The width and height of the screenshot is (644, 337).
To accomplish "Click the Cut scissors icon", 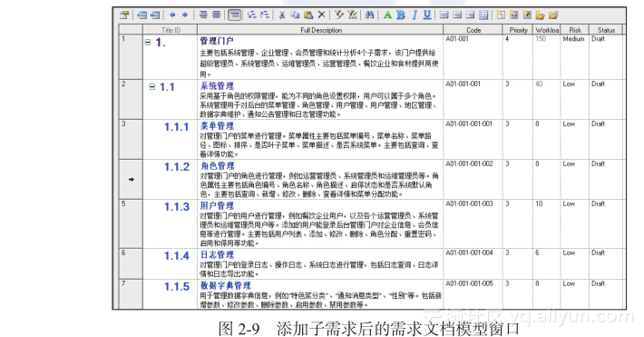I will [282, 15].
